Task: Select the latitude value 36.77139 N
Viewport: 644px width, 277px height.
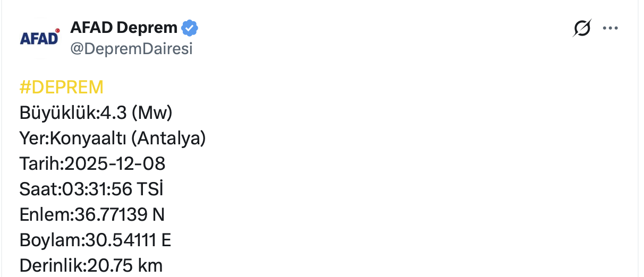Action: click(x=118, y=214)
